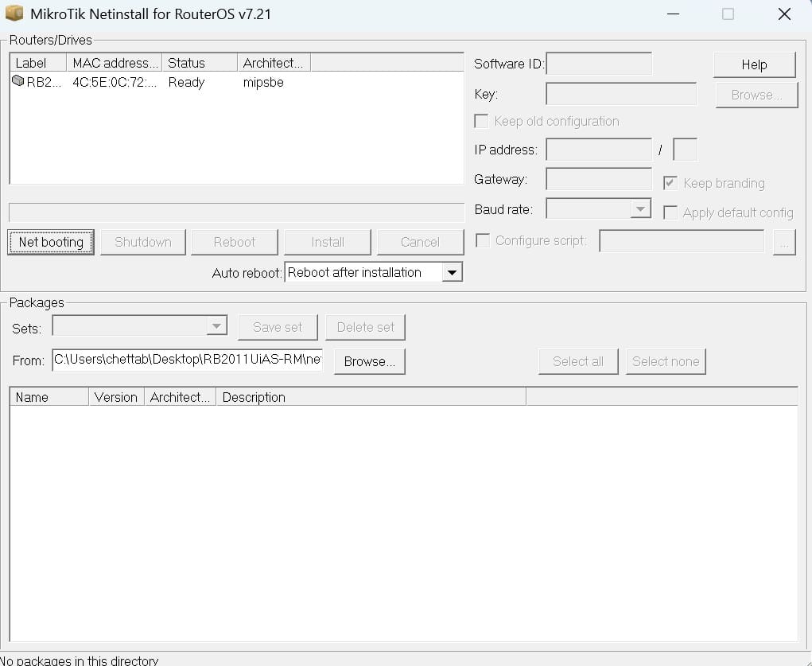This screenshot has height=666, width=812.
Task: Focus the From directory path field
Action: pyautogui.click(x=188, y=360)
